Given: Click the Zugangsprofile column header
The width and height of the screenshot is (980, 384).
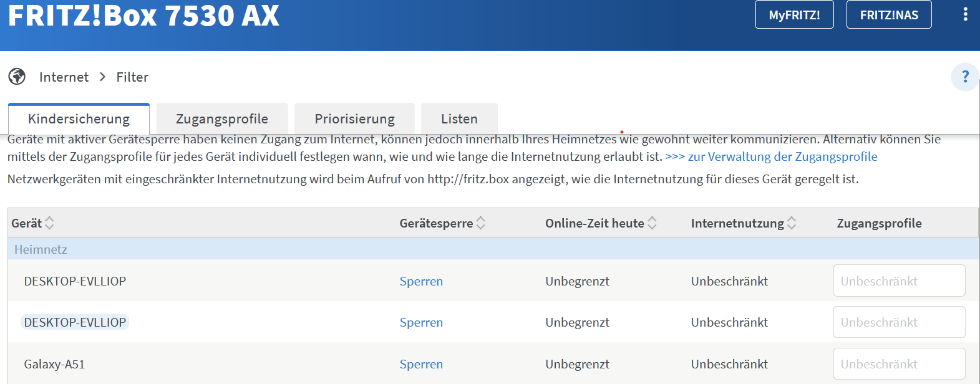Looking at the screenshot, I should [x=879, y=223].
